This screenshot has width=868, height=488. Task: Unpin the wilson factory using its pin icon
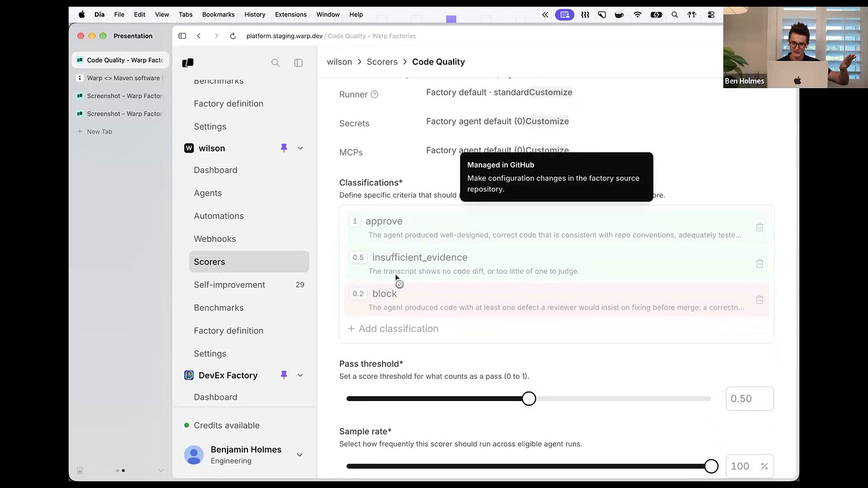[284, 148]
